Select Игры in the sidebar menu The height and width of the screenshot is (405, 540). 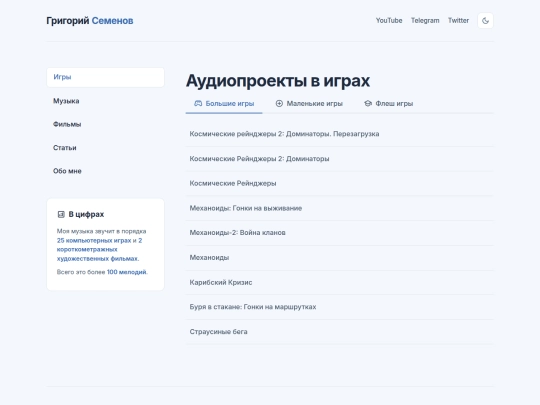tap(105, 77)
